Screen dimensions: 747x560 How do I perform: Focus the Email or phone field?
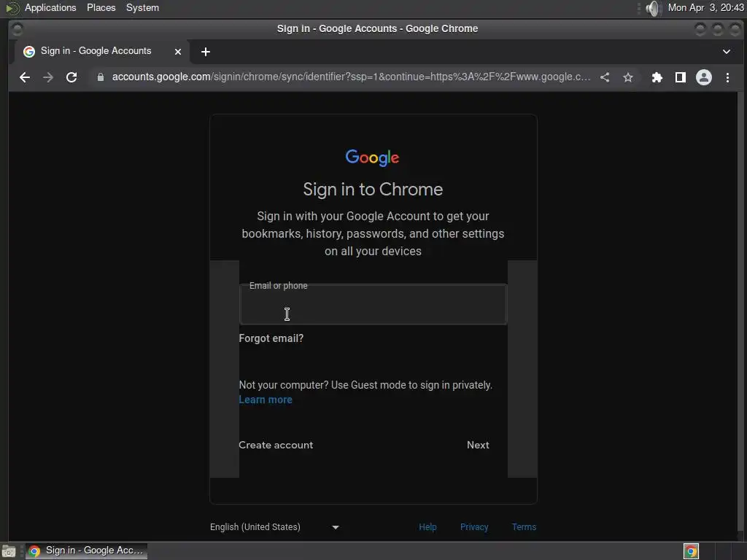[x=373, y=305]
